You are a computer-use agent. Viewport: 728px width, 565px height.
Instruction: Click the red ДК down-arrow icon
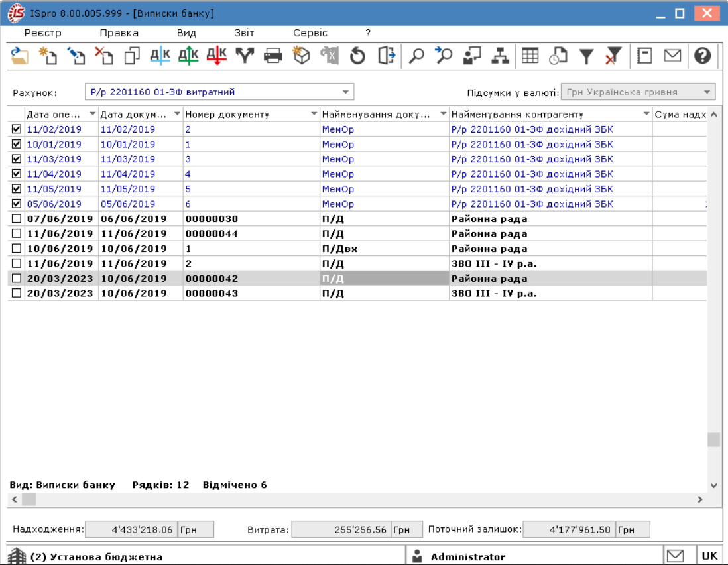(217, 56)
